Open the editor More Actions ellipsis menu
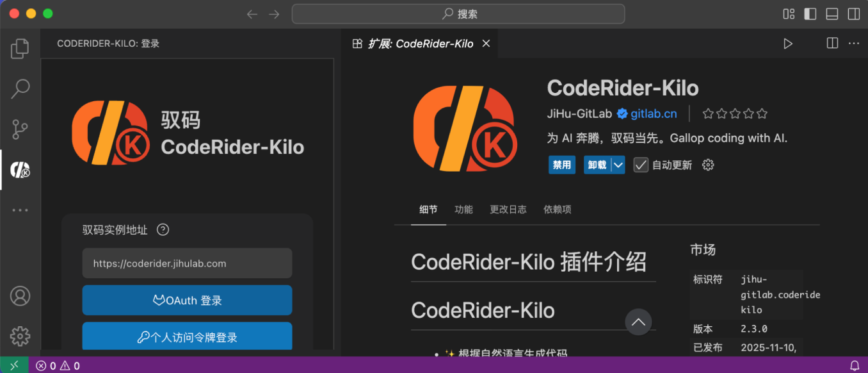 [853, 44]
